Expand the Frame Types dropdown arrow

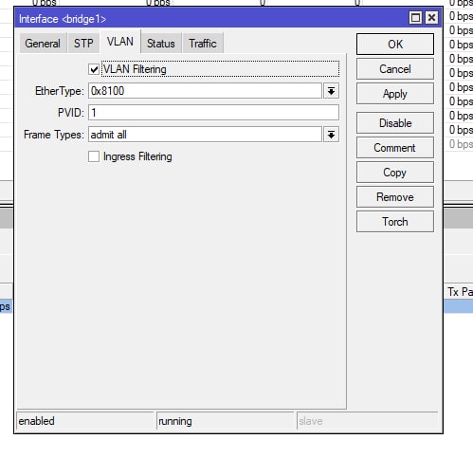tap(331, 135)
